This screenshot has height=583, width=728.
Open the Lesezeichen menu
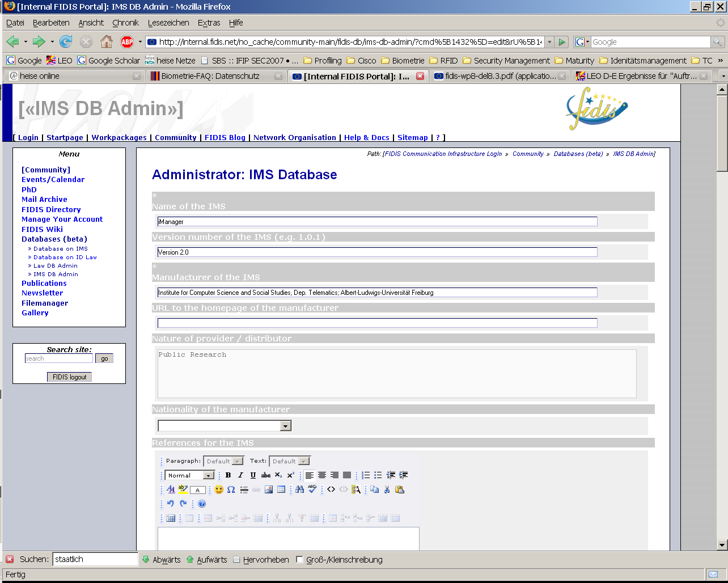(x=168, y=23)
